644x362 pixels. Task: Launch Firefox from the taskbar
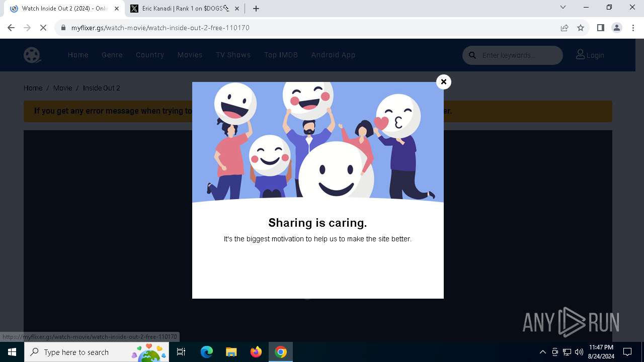tap(256, 352)
